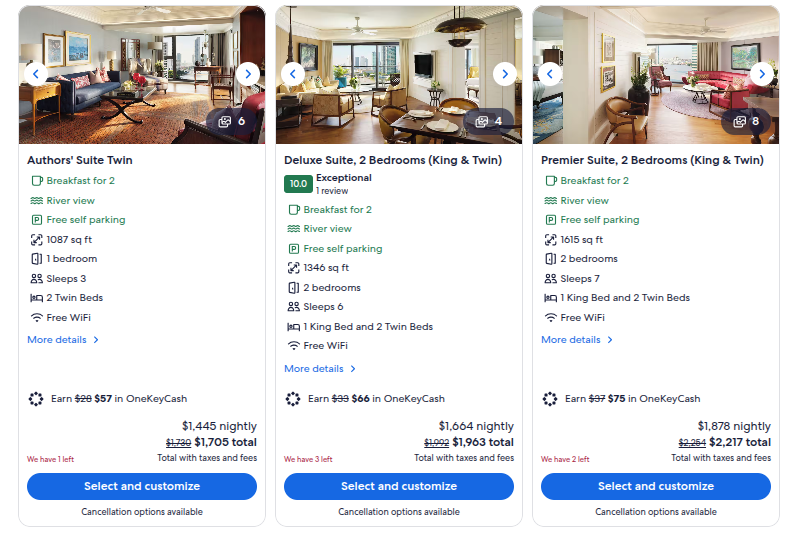Click the OneKeyCash icon on Deluxe Suite
807x536 pixels.
[x=293, y=399]
